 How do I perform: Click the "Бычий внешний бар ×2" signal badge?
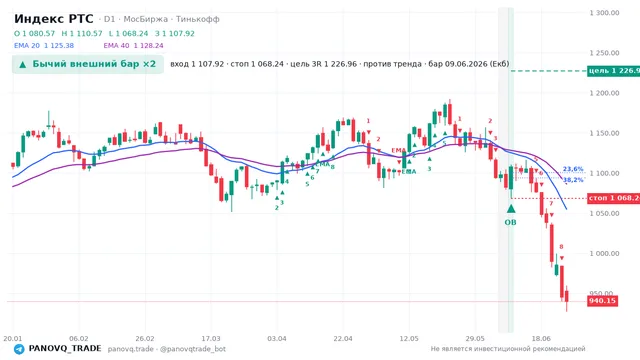coord(88,64)
